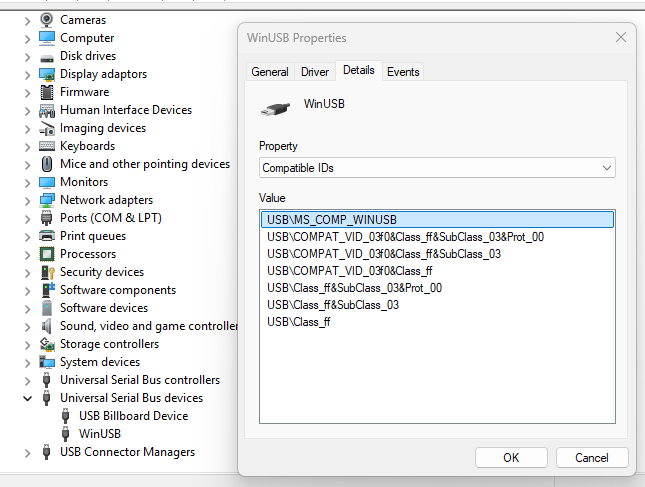Image resolution: width=645 pixels, height=487 pixels.
Task: Click the WinUSB device icon in tree
Action: click(65, 434)
